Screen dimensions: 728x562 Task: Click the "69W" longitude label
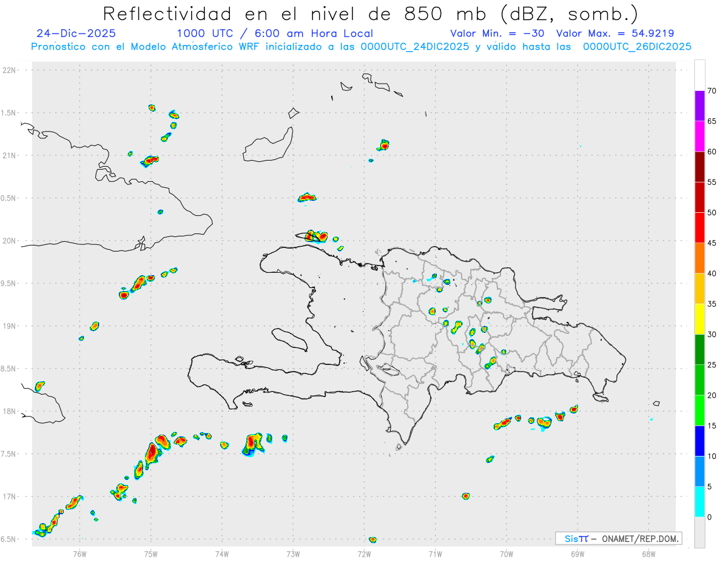click(x=578, y=553)
